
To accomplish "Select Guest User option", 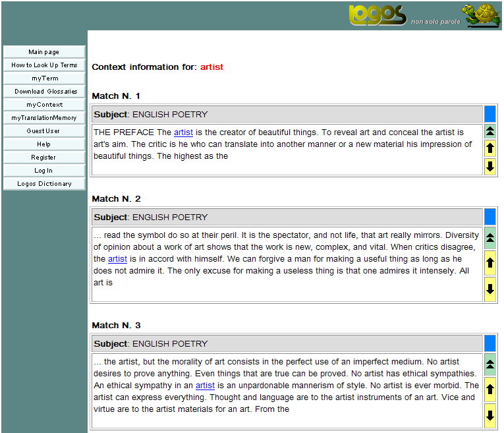I will (x=44, y=131).
